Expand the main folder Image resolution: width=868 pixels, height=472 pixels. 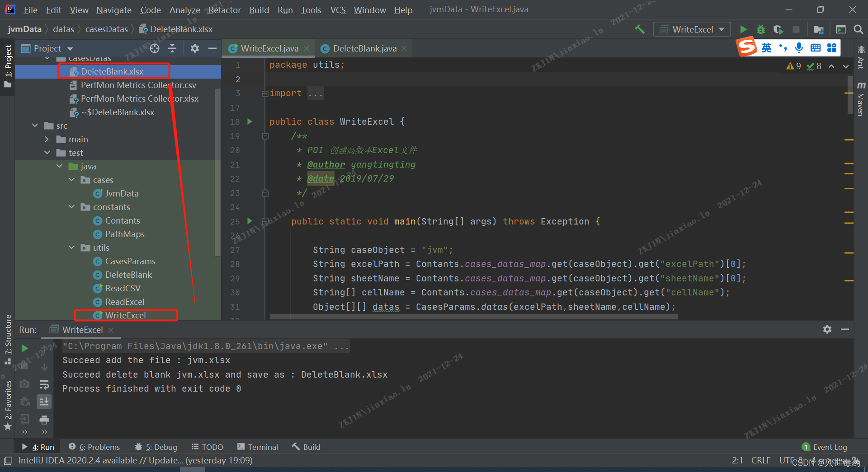click(x=47, y=139)
